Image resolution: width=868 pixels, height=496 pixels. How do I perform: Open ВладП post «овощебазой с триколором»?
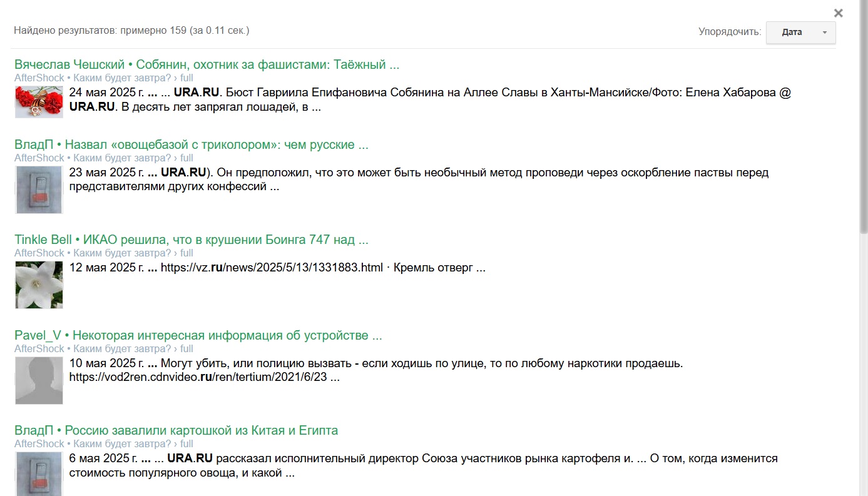point(191,145)
